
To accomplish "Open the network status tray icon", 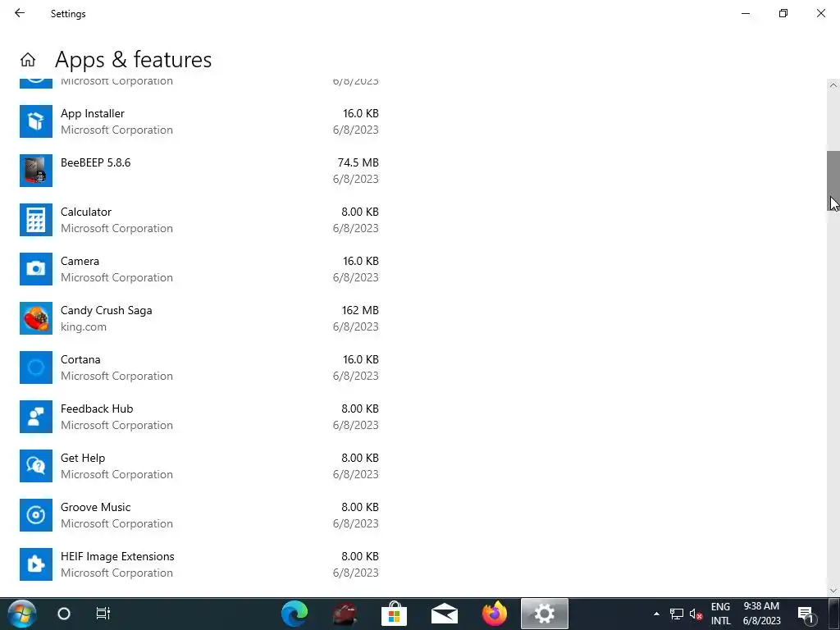I will pos(677,614).
